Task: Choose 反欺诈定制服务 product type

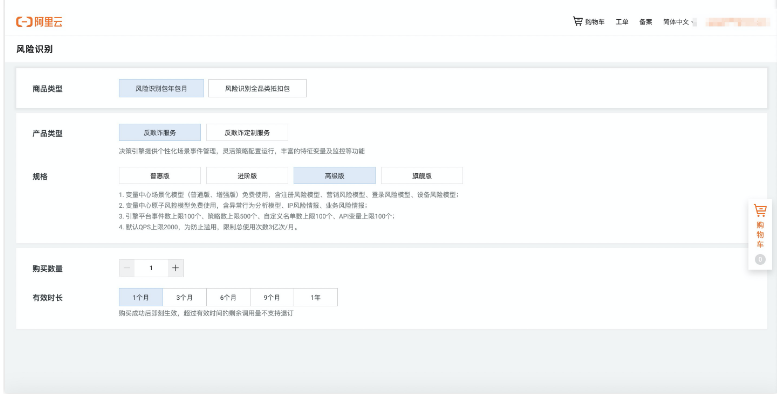Action: pyautogui.click(x=247, y=133)
